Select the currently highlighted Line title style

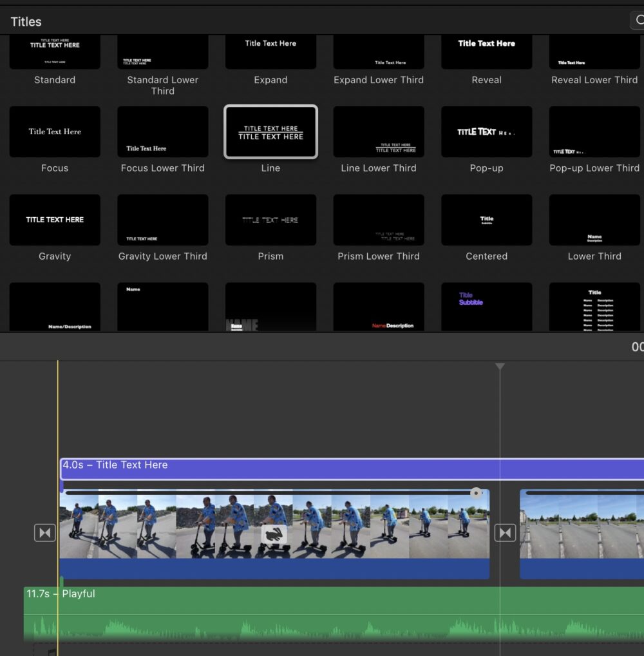click(x=270, y=131)
